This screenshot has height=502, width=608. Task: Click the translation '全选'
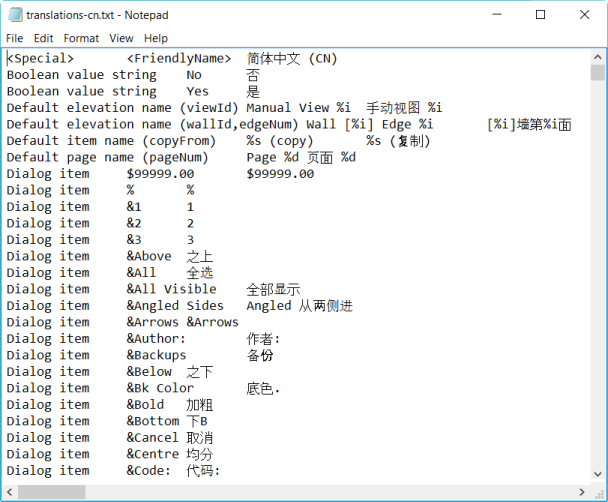pyautogui.click(x=200, y=273)
